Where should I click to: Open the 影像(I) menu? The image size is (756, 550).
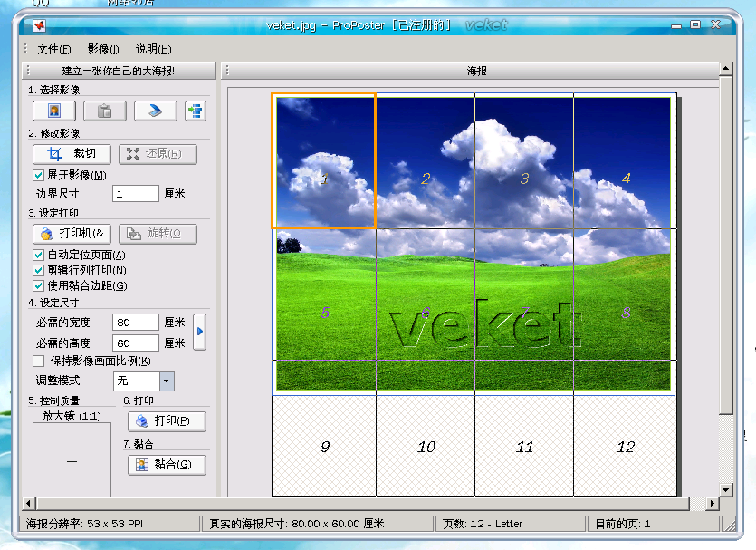(x=103, y=49)
